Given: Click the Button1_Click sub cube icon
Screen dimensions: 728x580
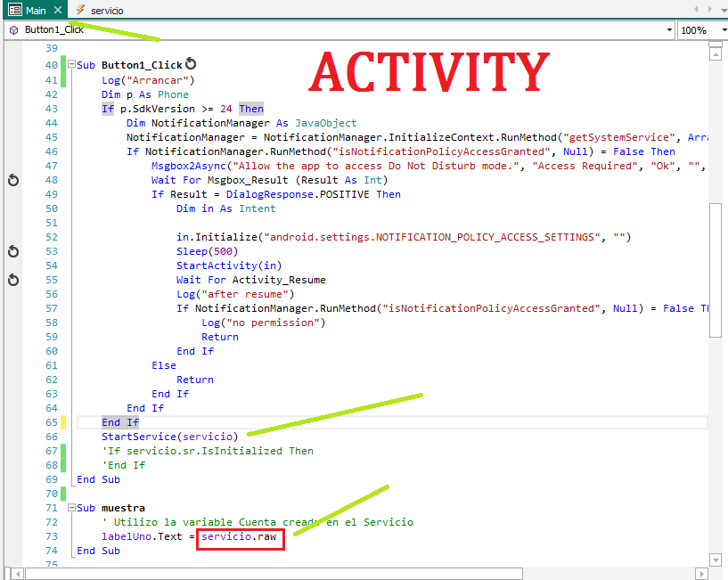Looking at the screenshot, I should [x=14, y=30].
